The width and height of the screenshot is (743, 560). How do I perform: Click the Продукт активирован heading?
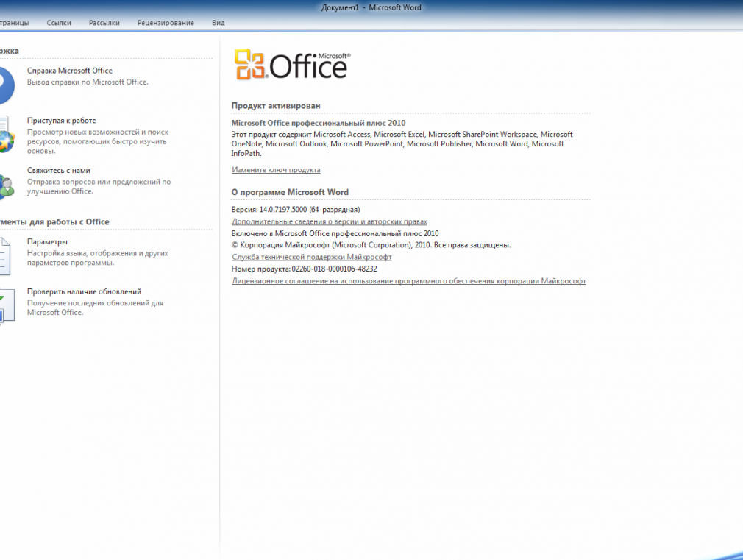point(276,106)
